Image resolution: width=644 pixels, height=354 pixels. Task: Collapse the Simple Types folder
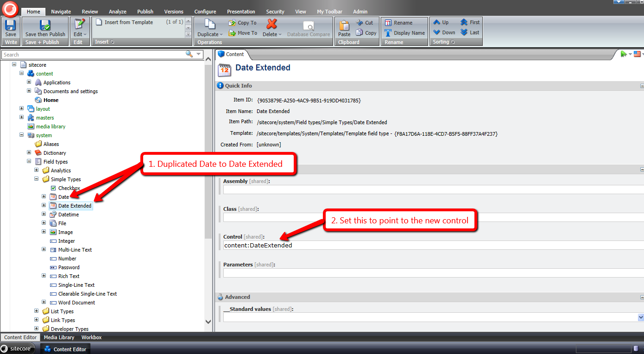(x=37, y=179)
